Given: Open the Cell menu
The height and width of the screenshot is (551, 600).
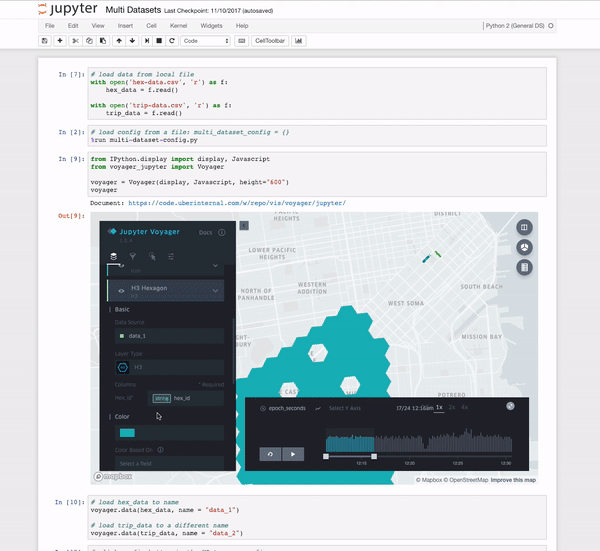Looking at the screenshot, I should [x=151, y=26].
